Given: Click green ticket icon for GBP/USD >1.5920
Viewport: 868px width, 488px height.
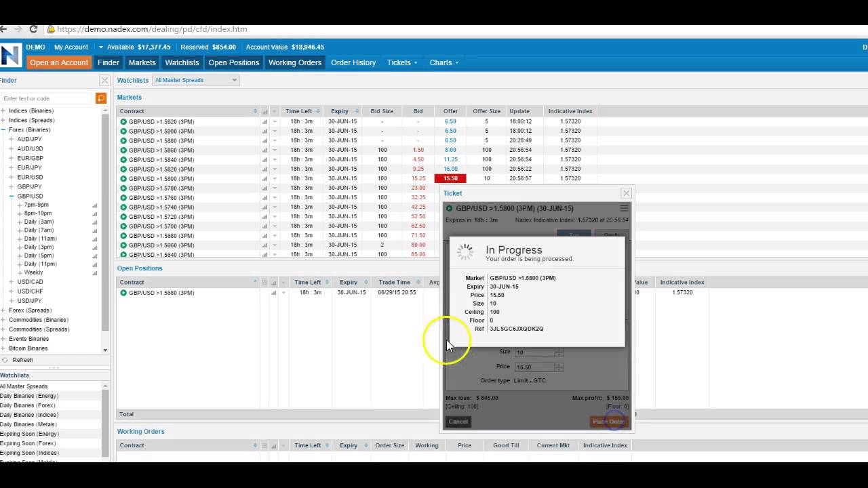Looking at the screenshot, I should (x=123, y=121).
